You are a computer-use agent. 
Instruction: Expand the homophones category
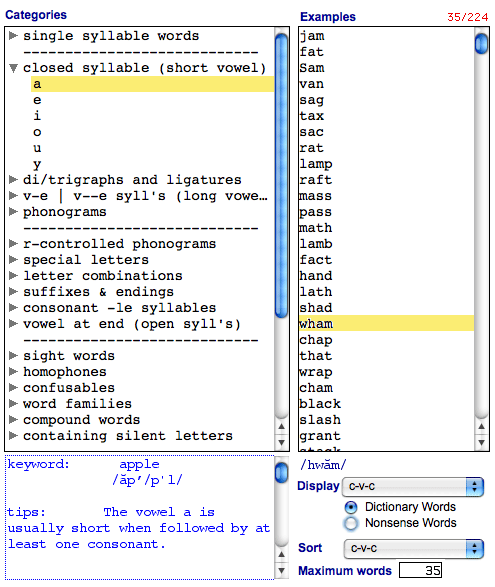click(13, 372)
